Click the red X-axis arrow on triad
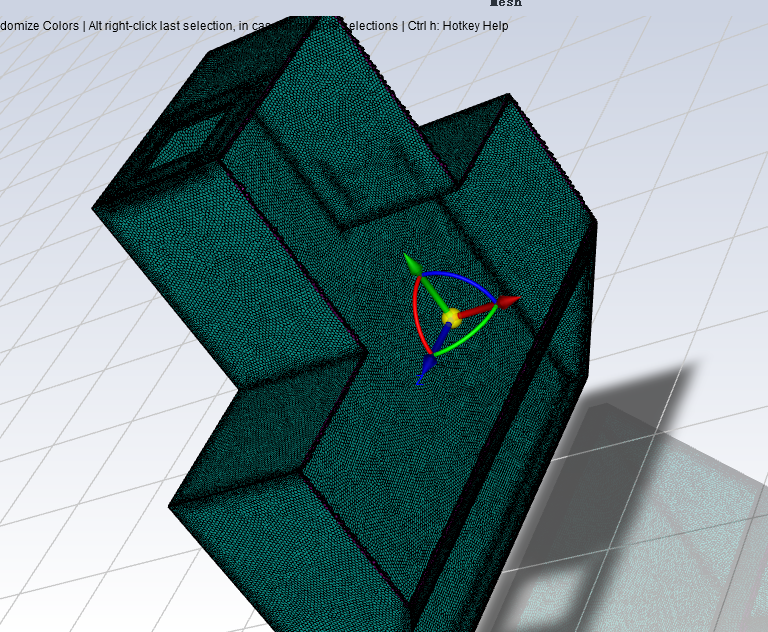Image resolution: width=768 pixels, height=632 pixels. click(x=507, y=301)
